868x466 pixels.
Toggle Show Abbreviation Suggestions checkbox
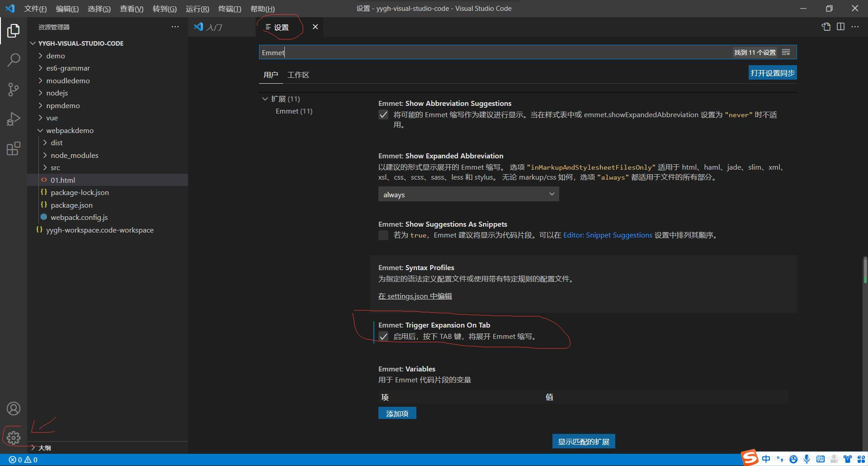pos(383,115)
